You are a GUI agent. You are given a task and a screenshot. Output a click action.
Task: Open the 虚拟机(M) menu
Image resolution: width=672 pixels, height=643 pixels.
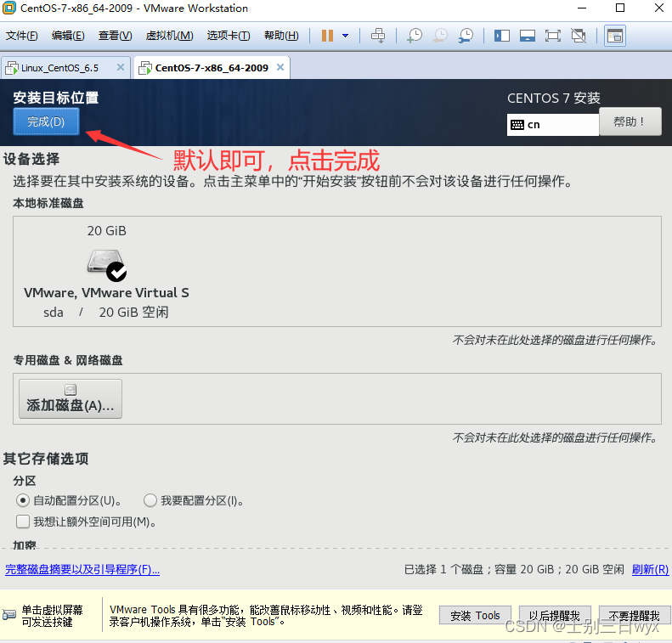170,36
